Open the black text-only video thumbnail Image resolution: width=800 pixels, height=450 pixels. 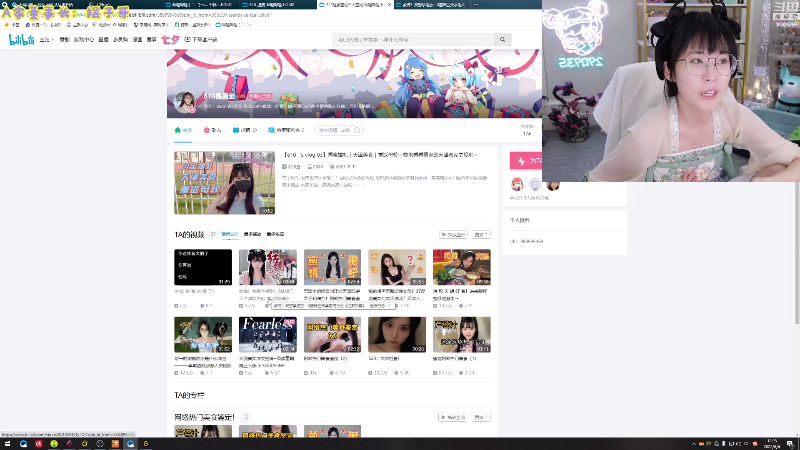pyautogui.click(x=203, y=267)
